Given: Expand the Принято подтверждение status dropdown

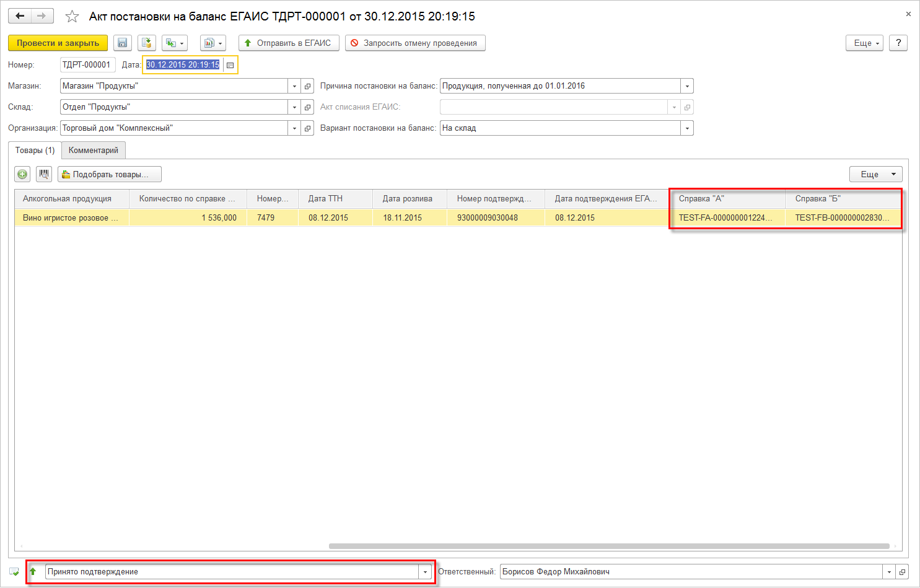Looking at the screenshot, I should tap(425, 572).
